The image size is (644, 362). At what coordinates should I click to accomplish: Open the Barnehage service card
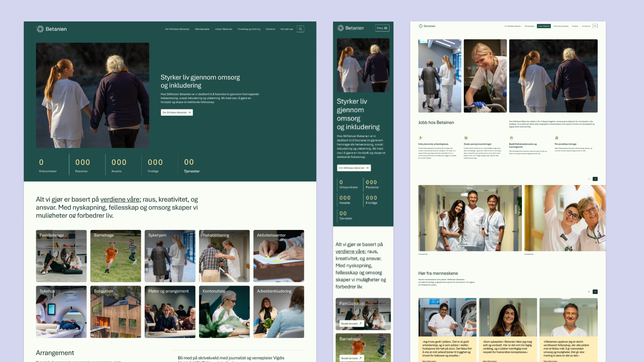pyautogui.click(x=116, y=256)
